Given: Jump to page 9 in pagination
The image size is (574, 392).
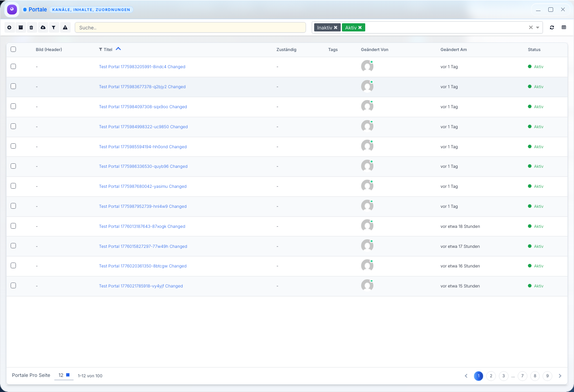Looking at the screenshot, I should [x=547, y=376].
